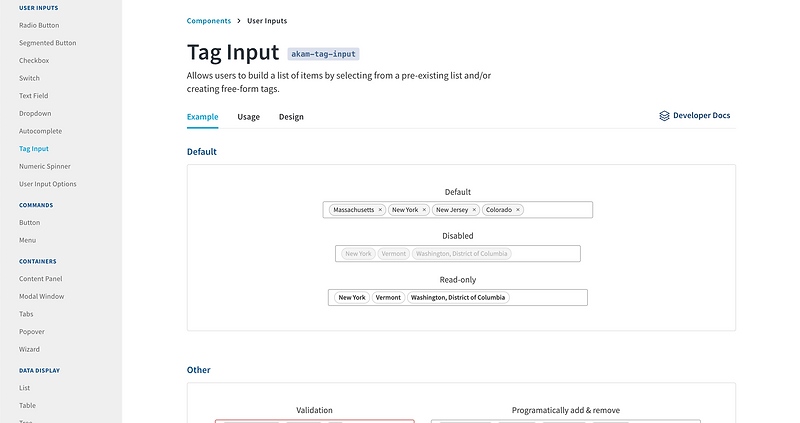Viewport: 800px width, 423px height.
Task: Click read-only Washington, District of Columbia tag
Action: (x=458, y=297)
